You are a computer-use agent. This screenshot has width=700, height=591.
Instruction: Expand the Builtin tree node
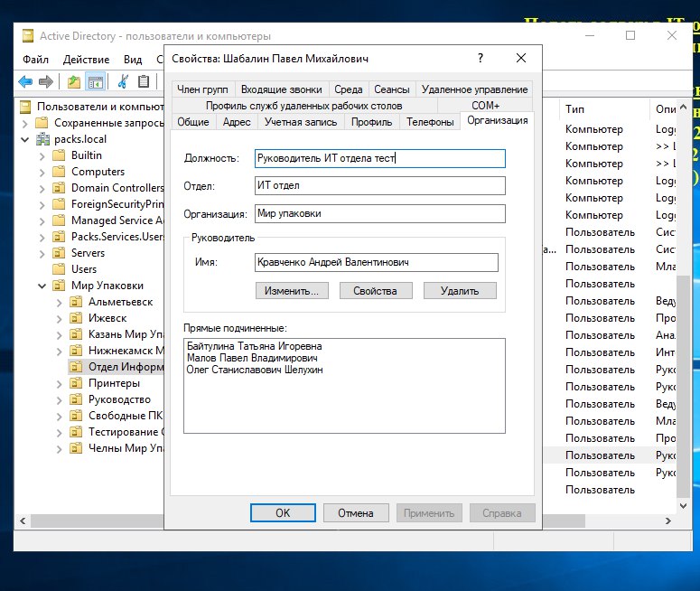click(42, 155)
